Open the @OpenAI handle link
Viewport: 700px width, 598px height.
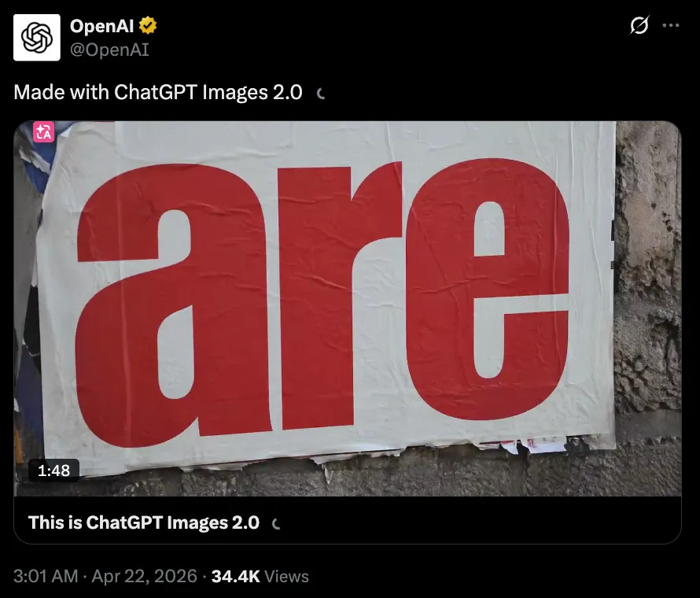click(x=109, y=50)
